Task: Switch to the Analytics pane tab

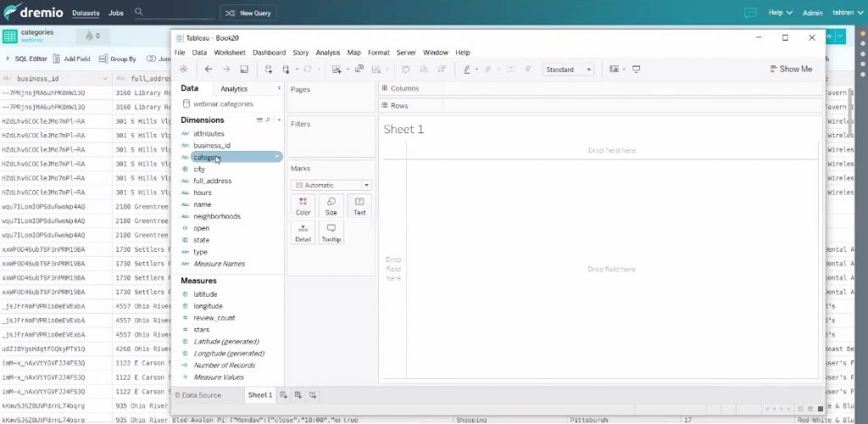Action: [234, 88]
